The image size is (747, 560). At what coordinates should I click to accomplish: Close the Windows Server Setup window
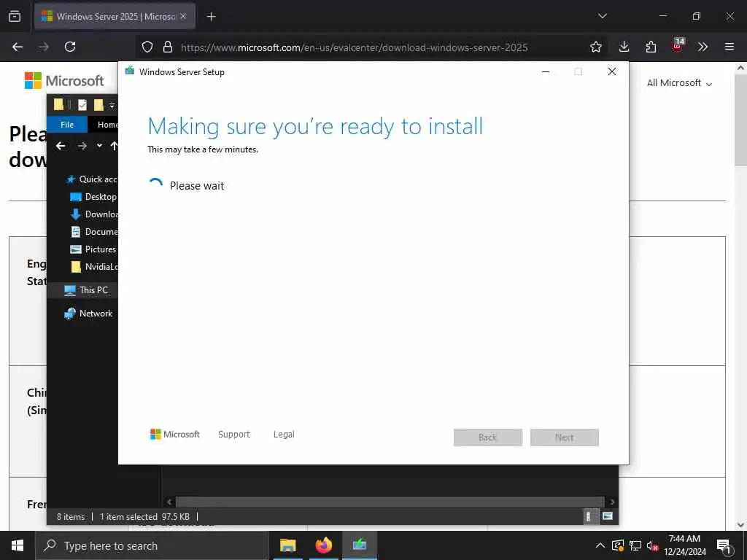tap(612, 72)
